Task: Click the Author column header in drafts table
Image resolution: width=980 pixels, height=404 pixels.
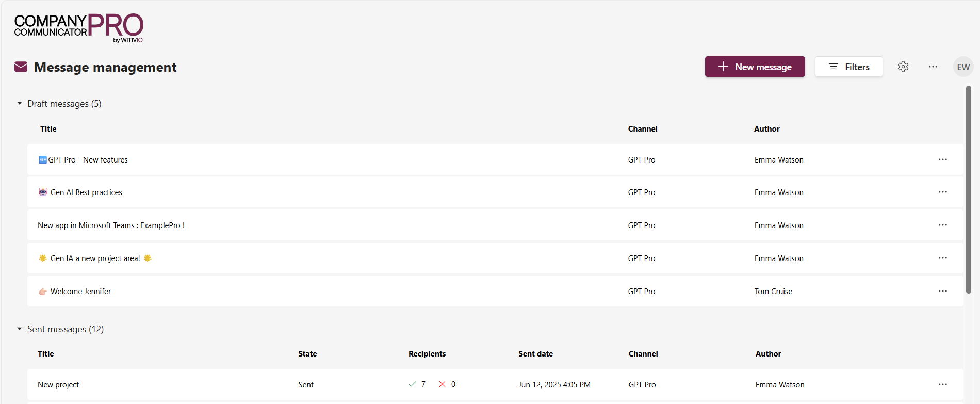Action: pyautogui.click(x=767, y=129)
